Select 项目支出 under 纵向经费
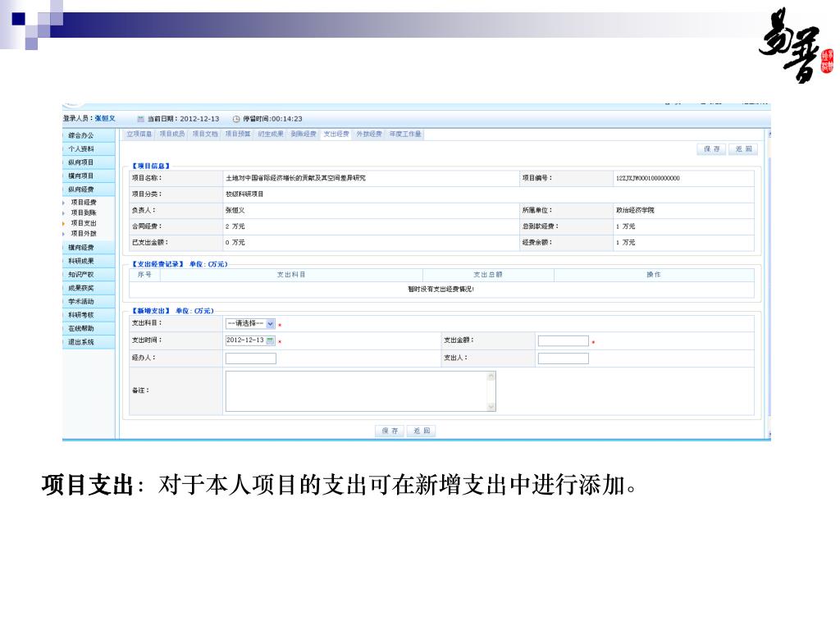Viewport: 840px width, 630px height. [x=84, y=223]
